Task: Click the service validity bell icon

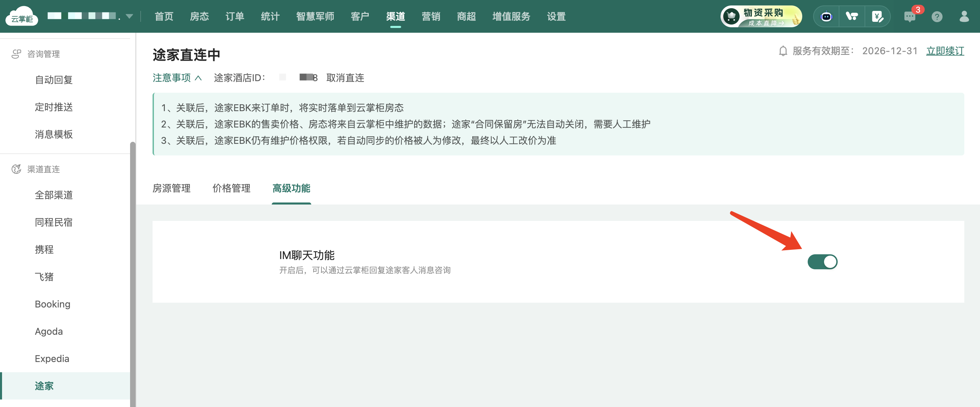Action: [783, 51]
